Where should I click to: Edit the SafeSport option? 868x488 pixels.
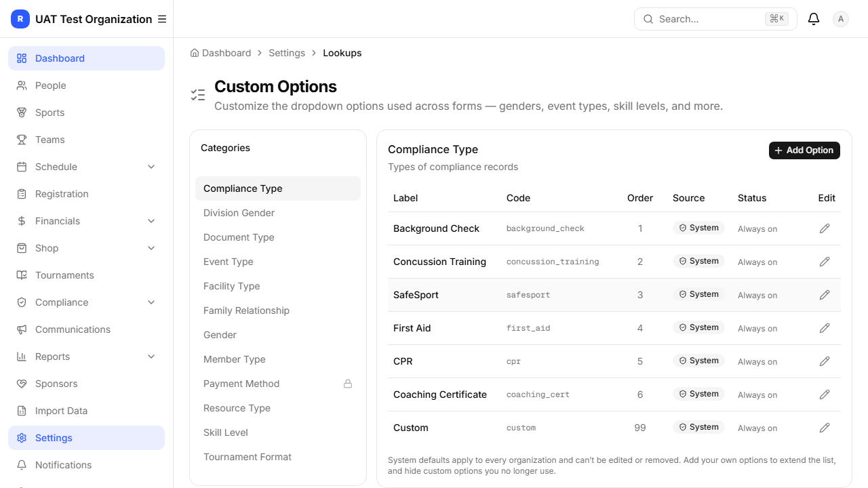click(825, 295)
